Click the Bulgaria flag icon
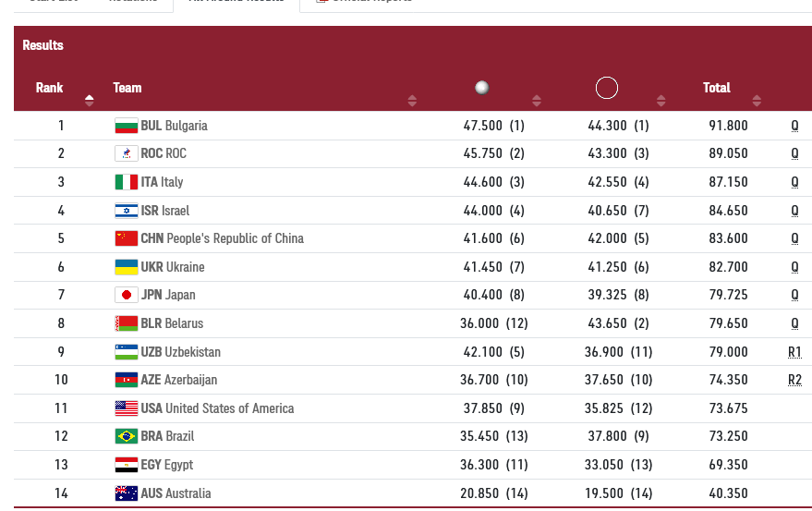 tap(127, 126)
